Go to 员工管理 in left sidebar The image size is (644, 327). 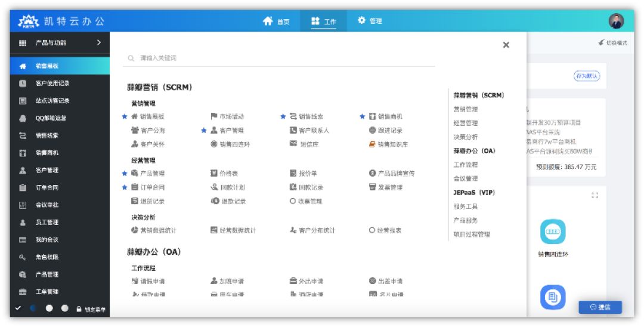pos(60,222)
